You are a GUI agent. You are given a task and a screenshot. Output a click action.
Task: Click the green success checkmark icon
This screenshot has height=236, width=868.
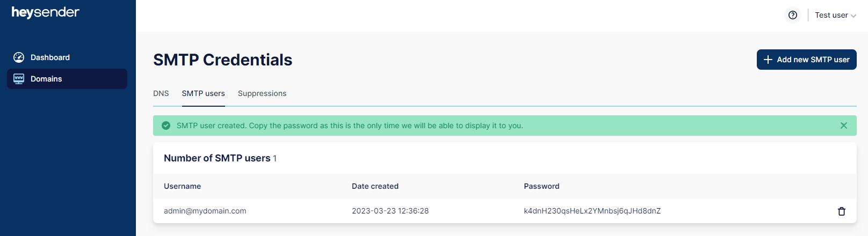click(x=166, y=126)
